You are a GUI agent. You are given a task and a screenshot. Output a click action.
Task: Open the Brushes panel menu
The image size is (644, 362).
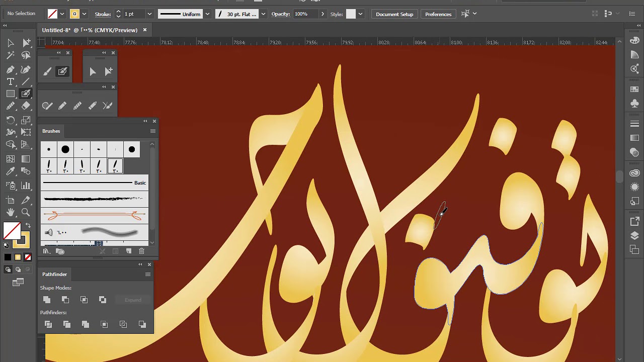152,131
